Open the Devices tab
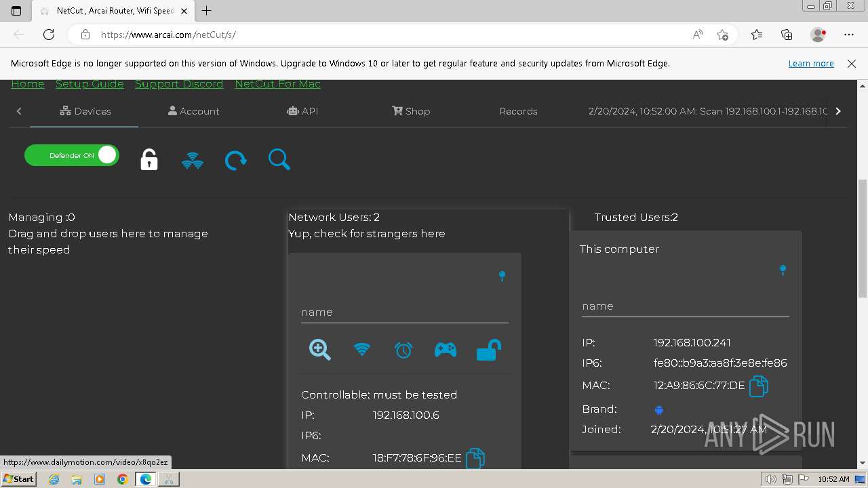Image resolution: width=868 pixels, height=488 pixels. tap(85, 111)
